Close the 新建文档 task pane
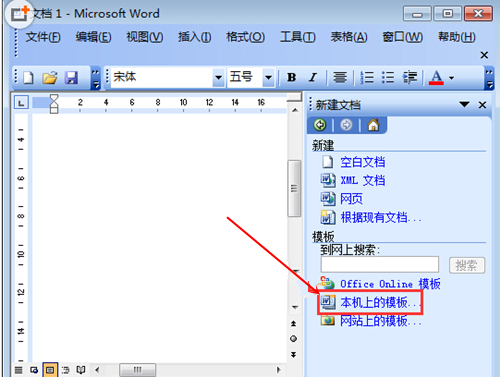500x377 pixels. pos(482,105)
